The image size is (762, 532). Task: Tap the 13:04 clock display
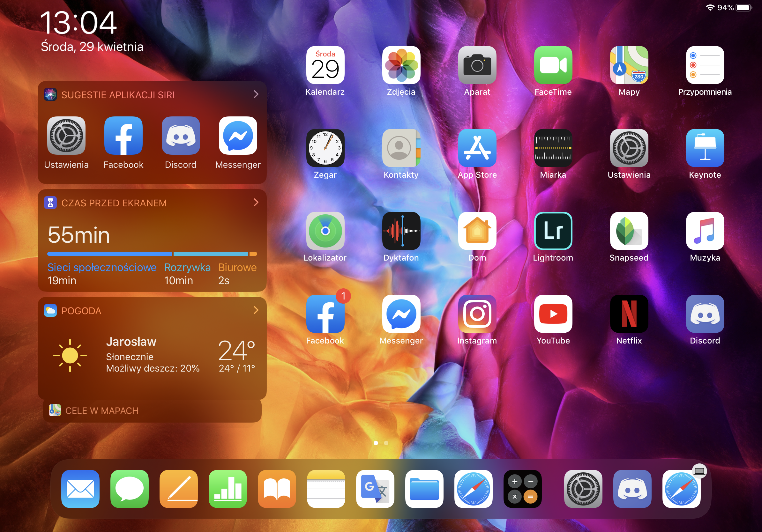pos(78,23)
